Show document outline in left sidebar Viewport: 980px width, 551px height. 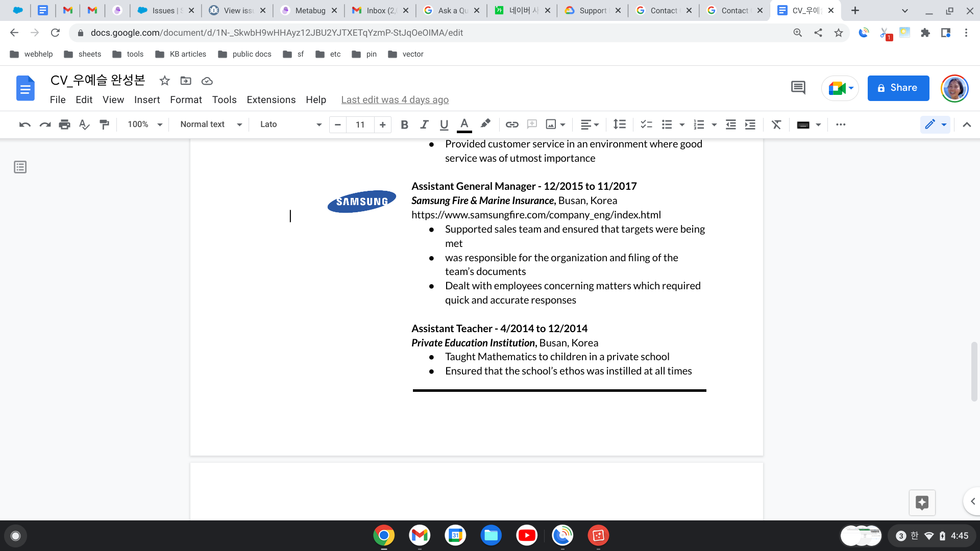point(20,167)
